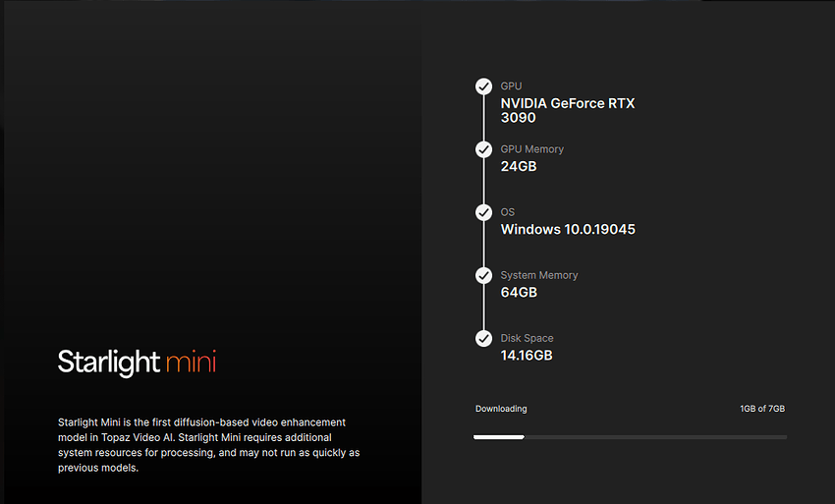Viewport: 835px width, 504px height.
Task: Click the 1GB of 7GB download counter
Action: 762,409
